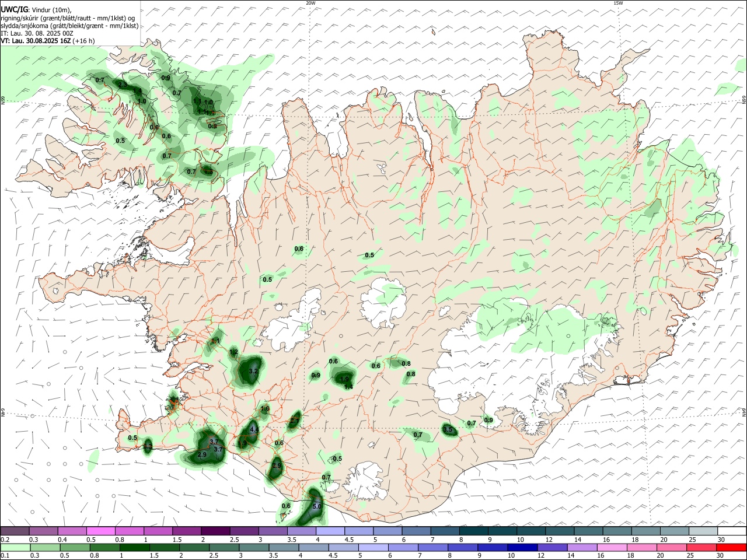
Task: Click the dark teal swatch labeled 8 in upper scale
Action: tap(473, 531)
